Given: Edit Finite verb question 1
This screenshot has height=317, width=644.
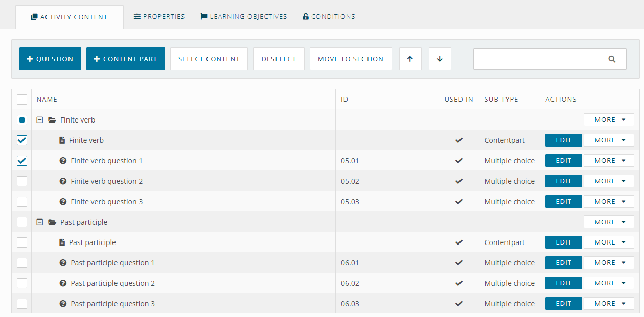Looking at the screenshot, I should pos(564,161).
